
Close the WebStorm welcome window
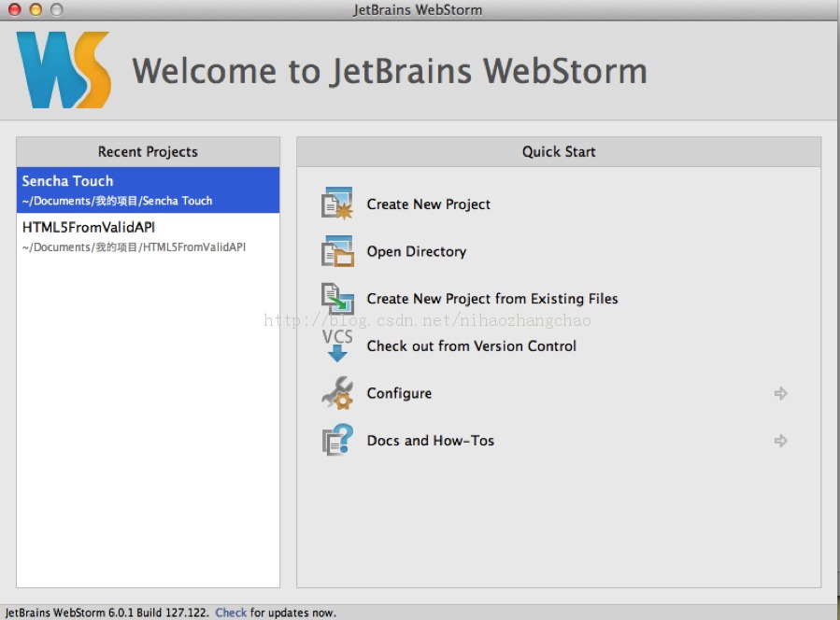coord(14,9)
